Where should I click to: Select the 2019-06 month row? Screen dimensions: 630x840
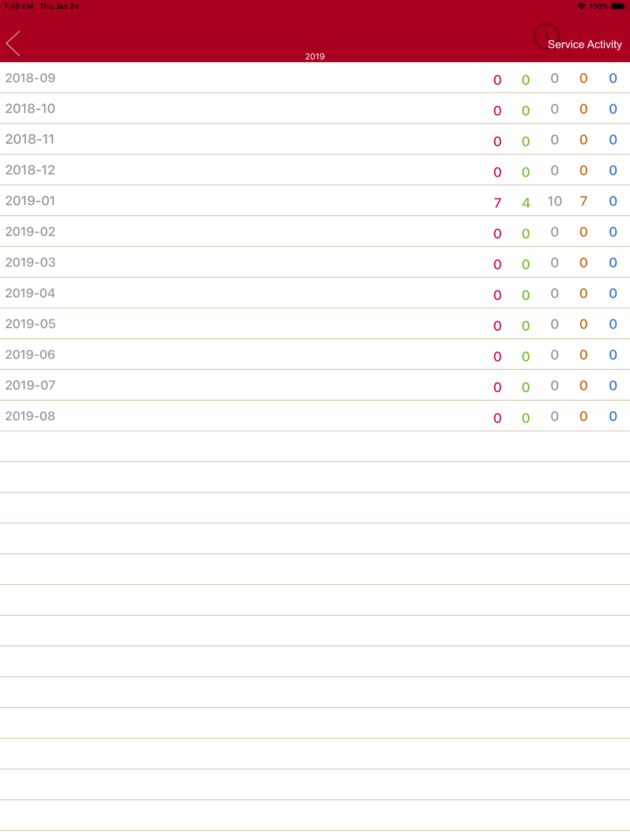pyautogui.click(x=315, y=355)
